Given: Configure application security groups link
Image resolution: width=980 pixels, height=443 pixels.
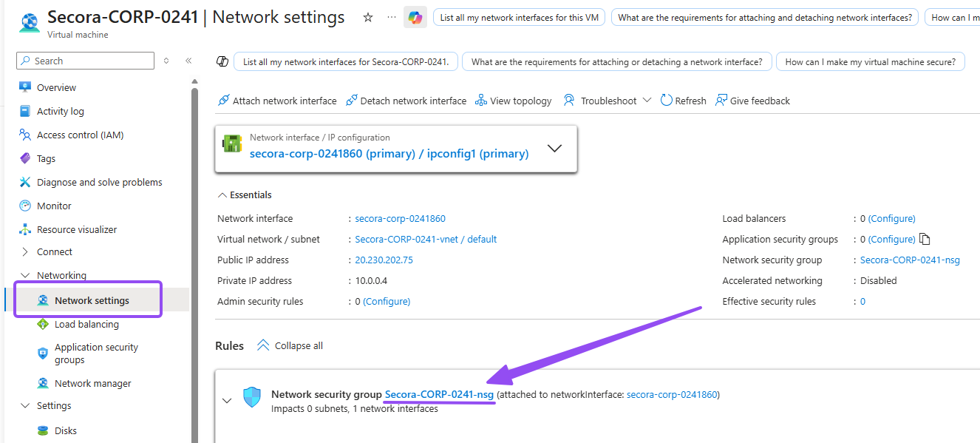Looking at the screenshot, I should coord(892,239).
